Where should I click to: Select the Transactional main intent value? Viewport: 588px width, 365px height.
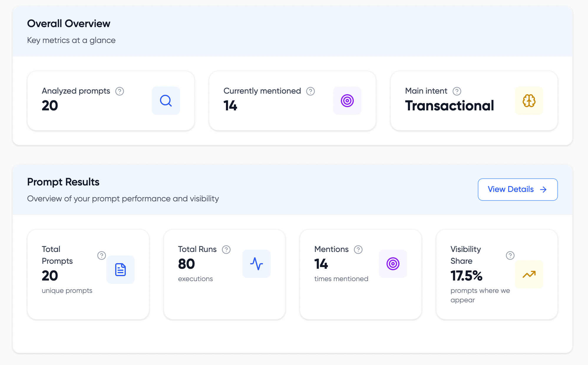tap(449, 106)
